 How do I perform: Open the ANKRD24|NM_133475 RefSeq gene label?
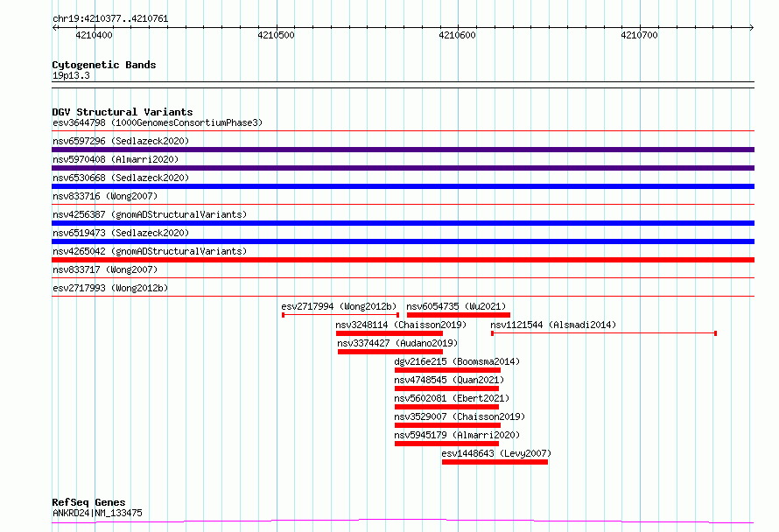point(97,513)
